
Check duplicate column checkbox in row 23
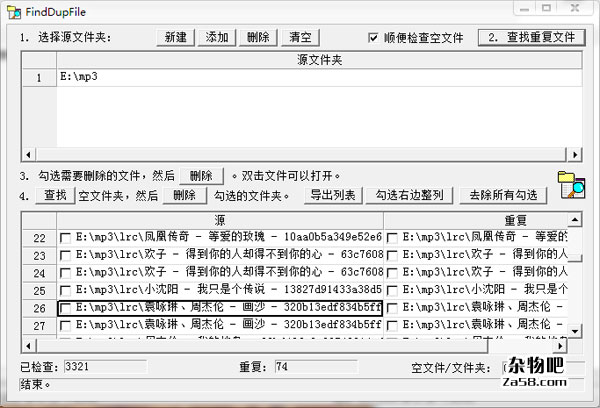pyautogui.click(x=392, y=256)
